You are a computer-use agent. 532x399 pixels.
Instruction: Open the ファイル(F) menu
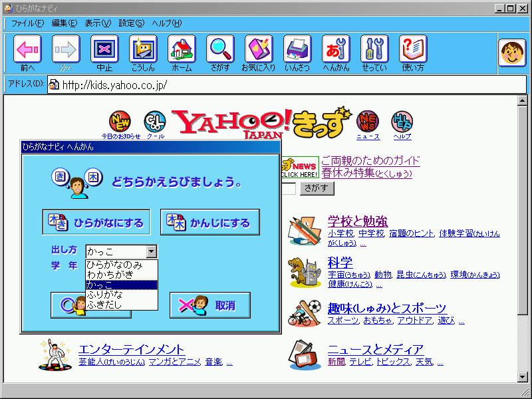27,23
